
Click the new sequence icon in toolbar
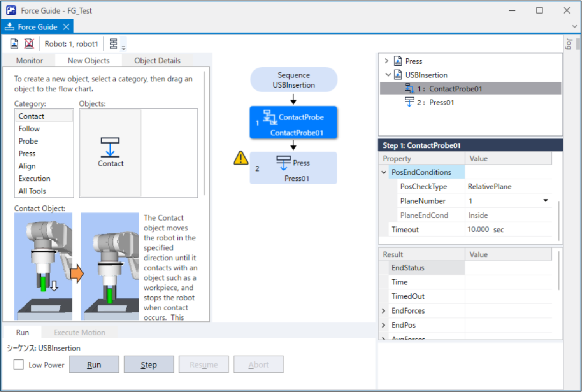14,44
